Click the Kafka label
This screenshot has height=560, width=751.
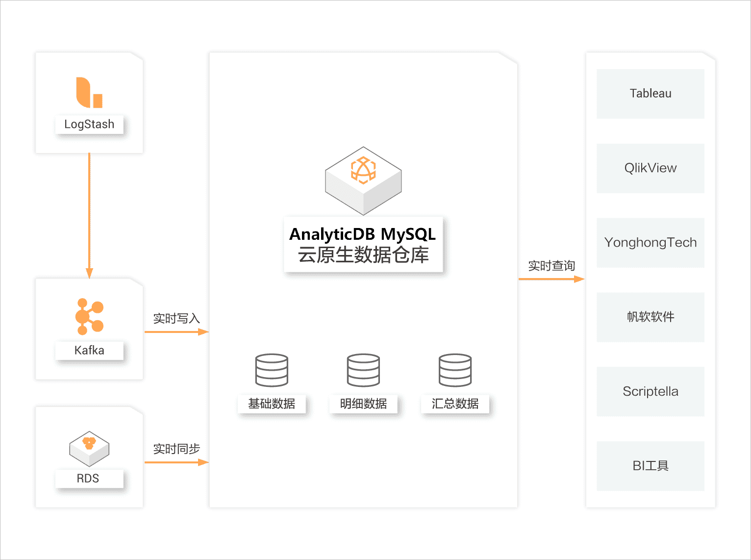89,351
